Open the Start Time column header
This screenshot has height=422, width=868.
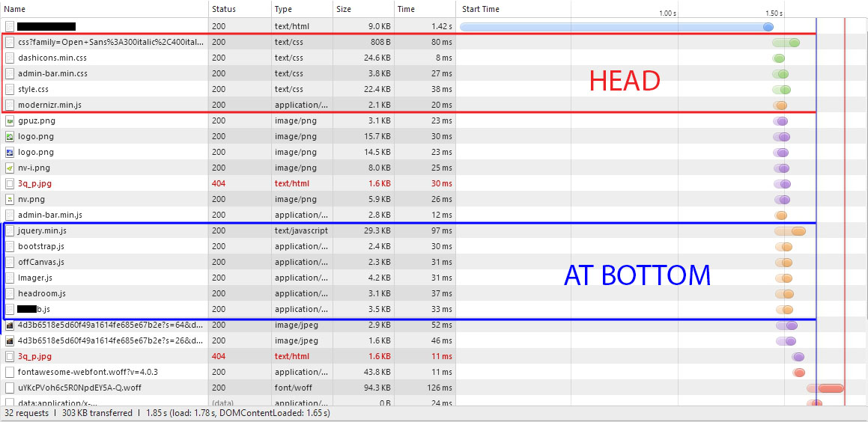[x=481, y=9]
